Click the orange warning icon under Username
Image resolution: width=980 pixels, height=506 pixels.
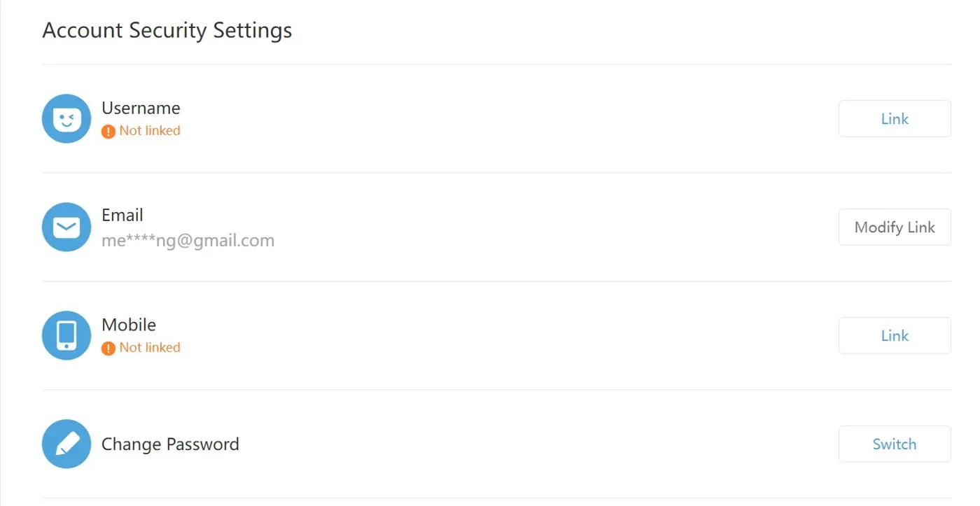pos(108,131)
